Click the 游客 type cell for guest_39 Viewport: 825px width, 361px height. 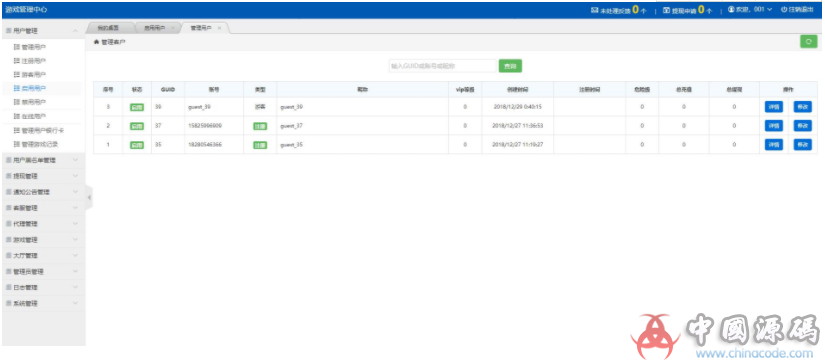260,107
